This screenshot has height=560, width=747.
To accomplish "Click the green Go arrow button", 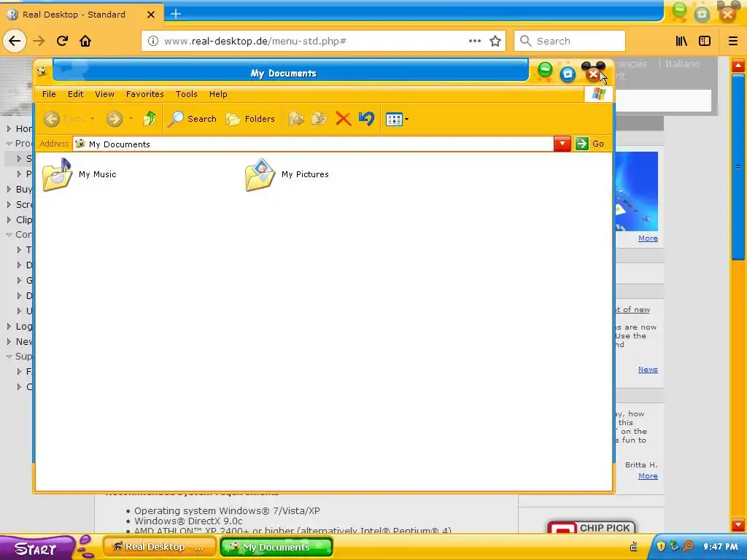I will click(581, 144).
